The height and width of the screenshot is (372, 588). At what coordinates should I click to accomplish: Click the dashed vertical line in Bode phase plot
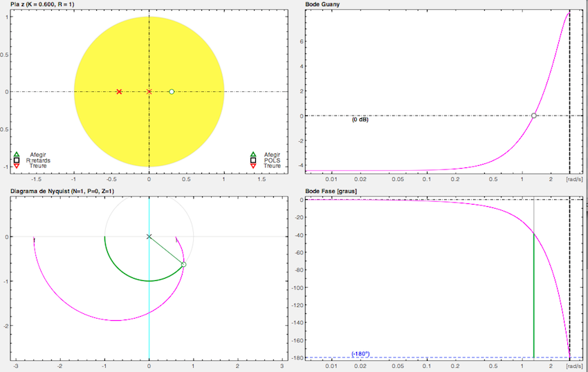569,278
